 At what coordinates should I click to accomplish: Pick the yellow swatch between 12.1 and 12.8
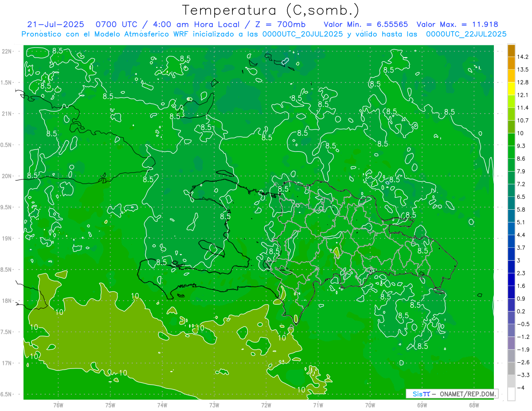(x=511, y=89)
